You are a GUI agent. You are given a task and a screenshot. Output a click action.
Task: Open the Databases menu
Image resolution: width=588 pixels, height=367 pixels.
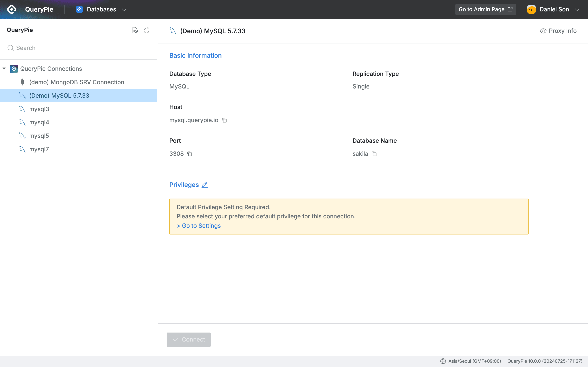[101, 9]
